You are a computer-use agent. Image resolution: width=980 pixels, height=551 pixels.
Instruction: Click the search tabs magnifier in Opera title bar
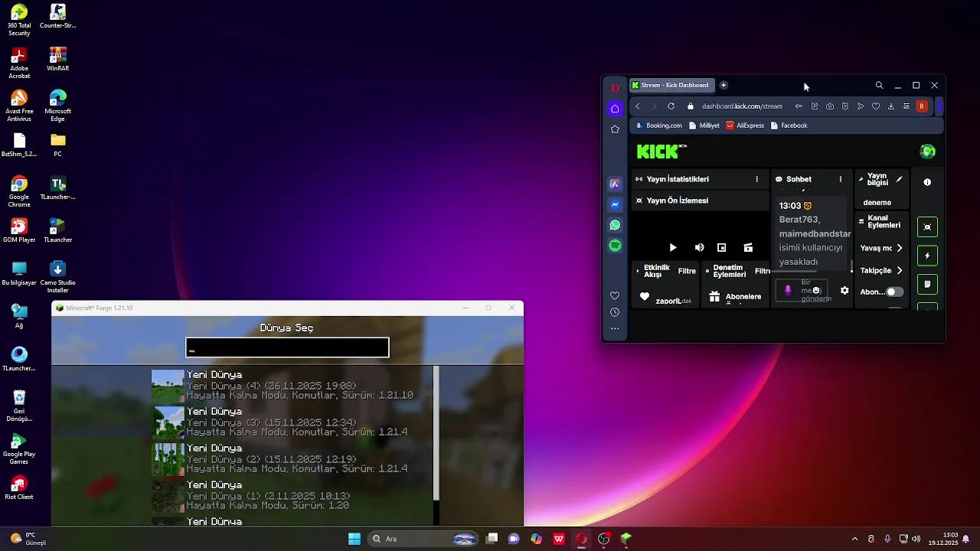point(879,85)
